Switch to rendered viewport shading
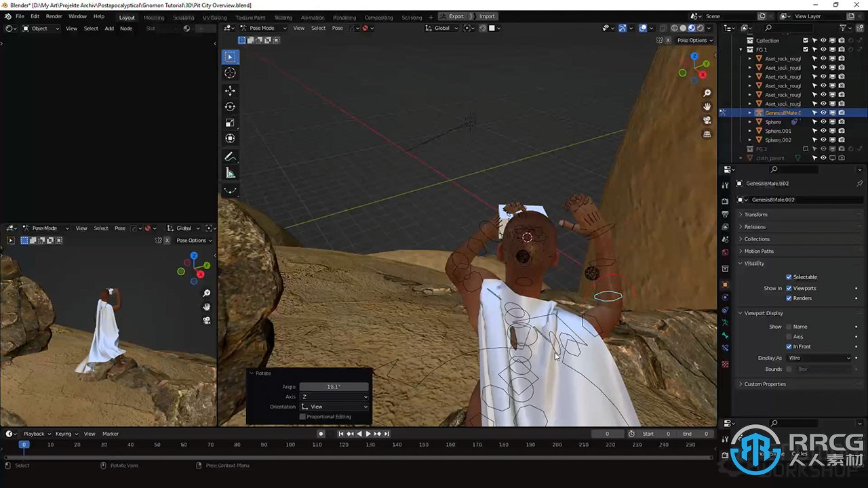 701,28
